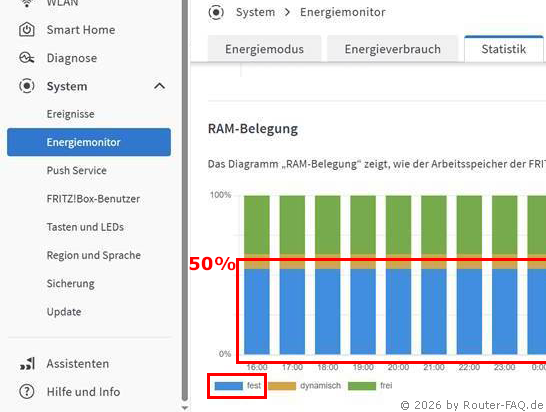
Task: Click the 20:00 axis label
Action: click(x=398, y=367)
